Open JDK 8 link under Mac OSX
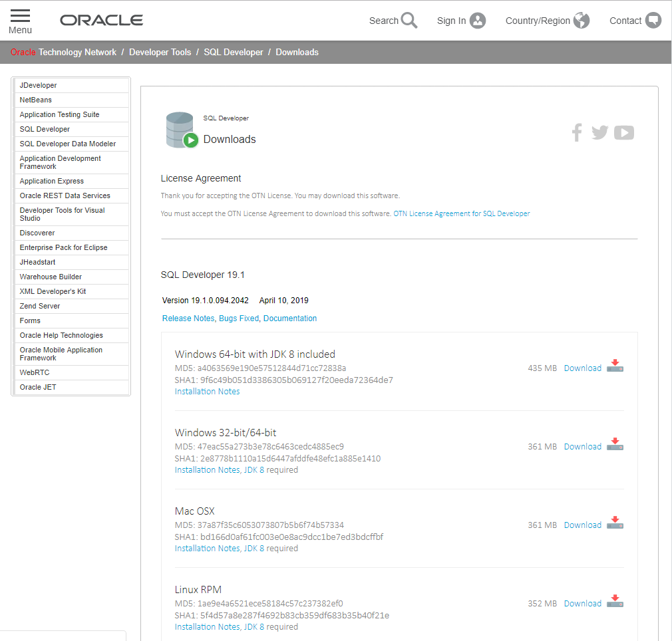This screenshot has width=672, height=641. [x=254, y=548]
